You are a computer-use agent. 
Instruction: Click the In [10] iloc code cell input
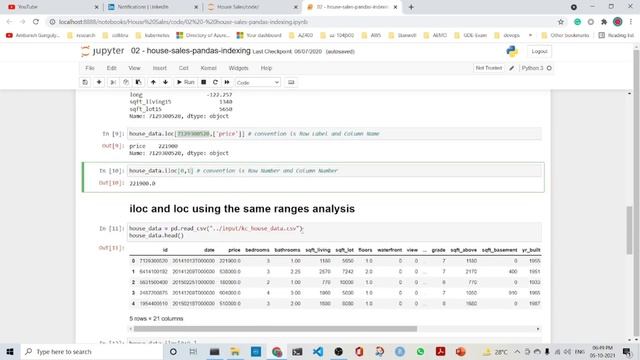pyautogui.click(x=334, y=171)
